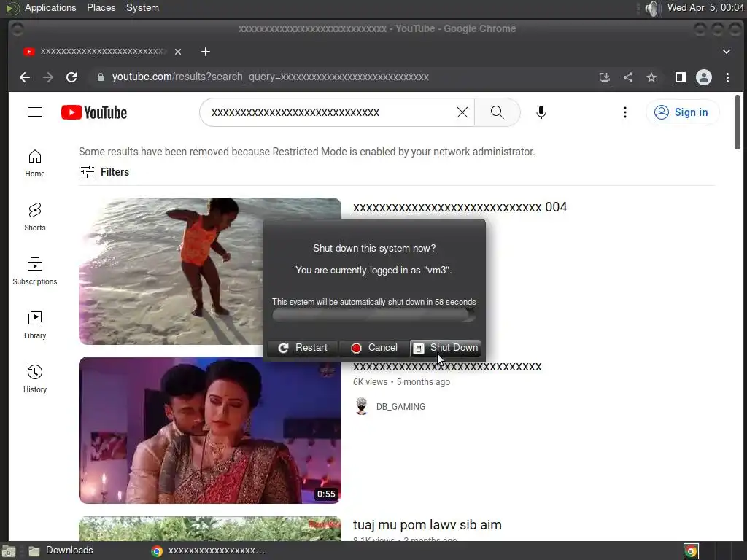Image resolution: width=747 pixels, height=560 pixels.
Task: Toggle Chrome's side panel icon
Action: tap(681, 77)
